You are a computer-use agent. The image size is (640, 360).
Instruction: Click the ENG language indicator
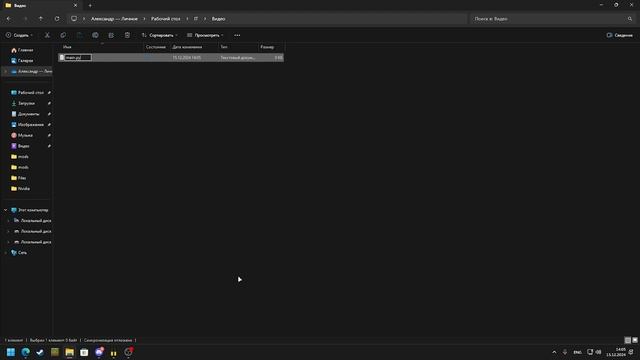[578, 352]
